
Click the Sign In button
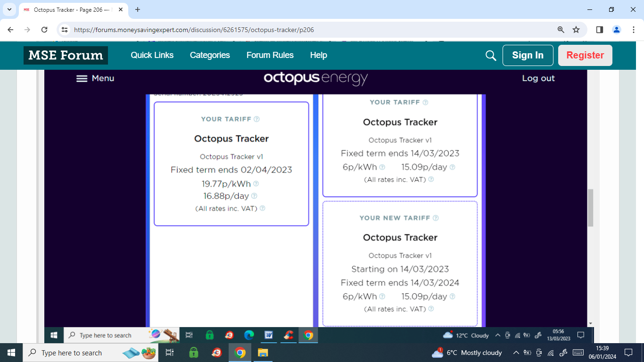point(528,55)
